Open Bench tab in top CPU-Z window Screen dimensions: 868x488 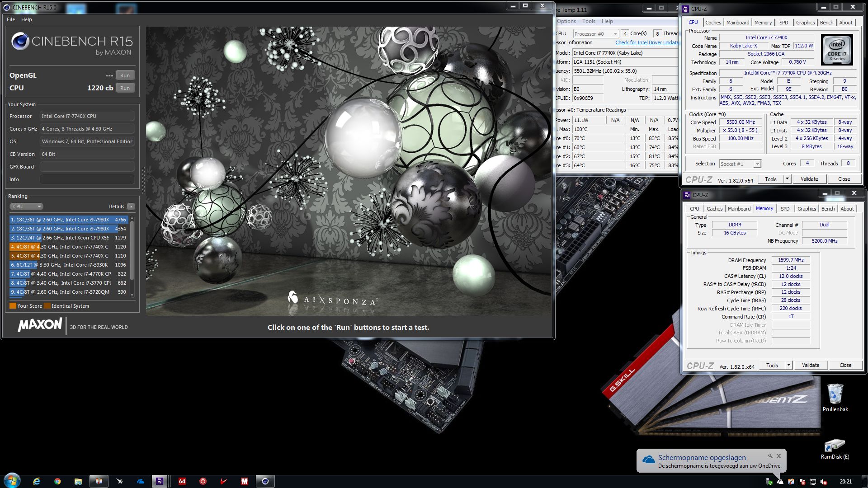826,23
